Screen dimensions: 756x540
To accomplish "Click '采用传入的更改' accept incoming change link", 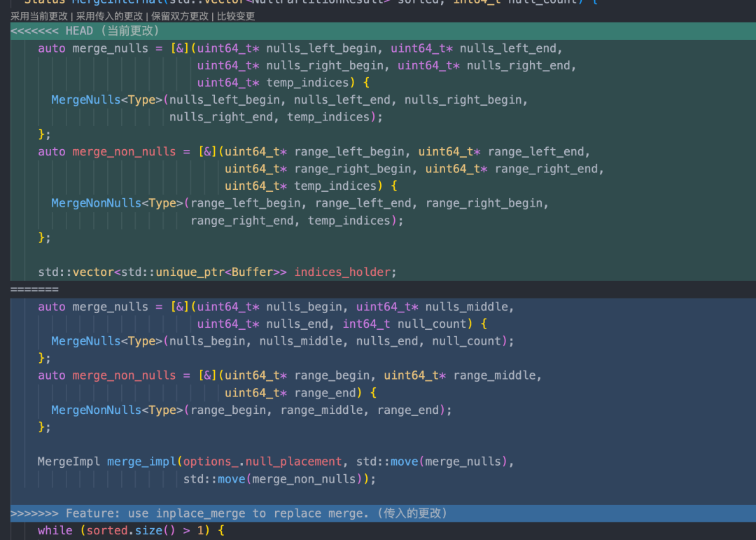I will pyautogui.click(x=109, y=16).
